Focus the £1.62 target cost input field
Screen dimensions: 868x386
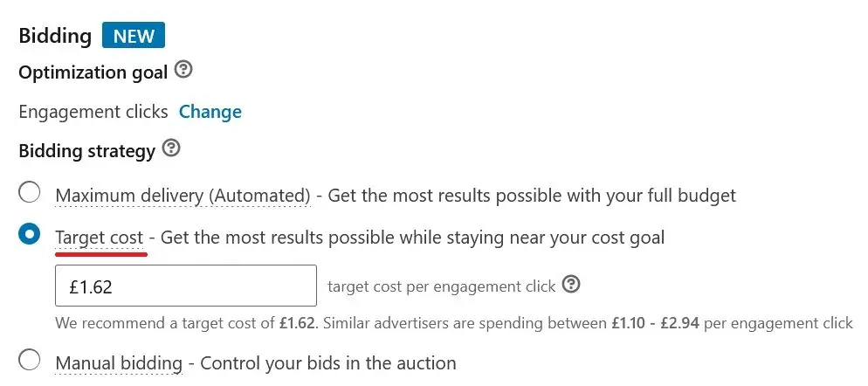pos(186,286)
